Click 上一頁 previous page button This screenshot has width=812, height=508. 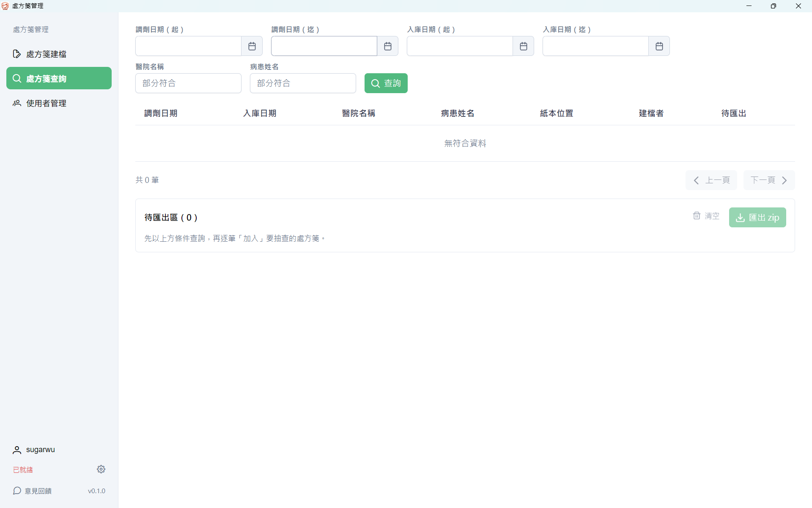click(711, 180)
